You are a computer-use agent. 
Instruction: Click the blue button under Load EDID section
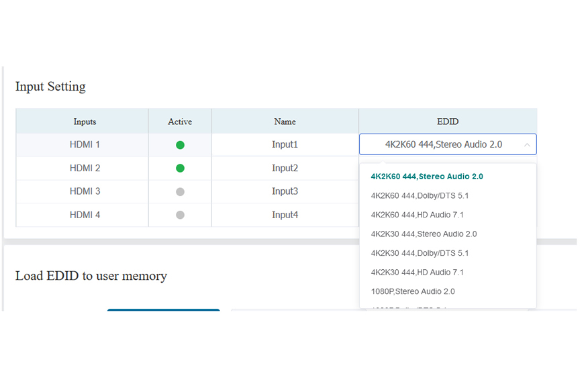pyautogui.click(x=163, y=310)
